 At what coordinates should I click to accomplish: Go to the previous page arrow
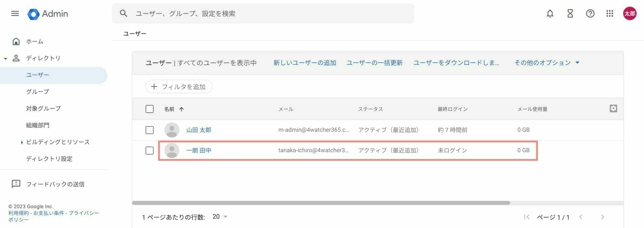click(x=581, y=217)
